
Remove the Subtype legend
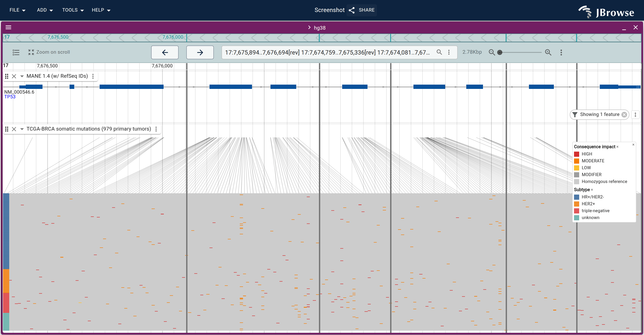[x=592, y=190]
